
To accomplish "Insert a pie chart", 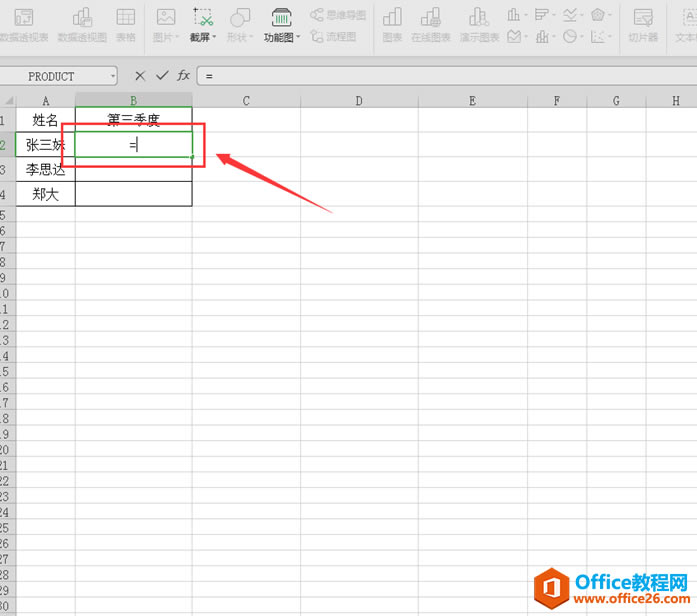I will click(x=570, y=36).
